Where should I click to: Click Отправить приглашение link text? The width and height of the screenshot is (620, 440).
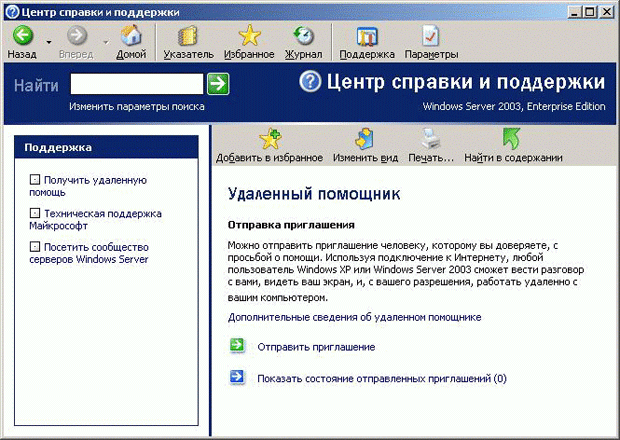(x=316, y=347)
